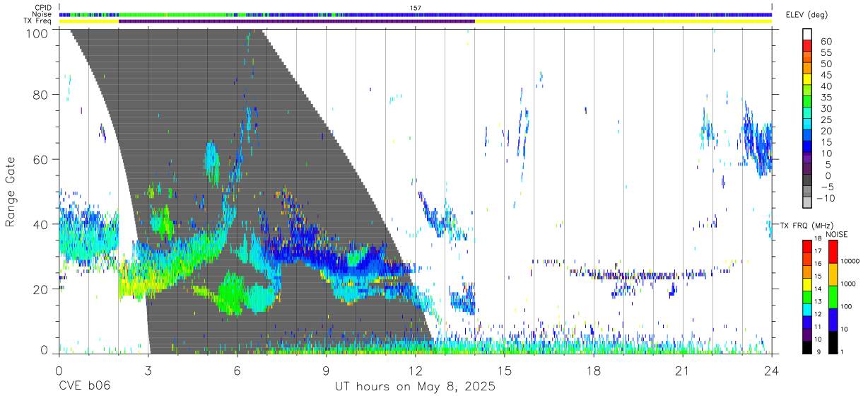Click the '24' tick on UT hours axis

click(x=772, y=370)
